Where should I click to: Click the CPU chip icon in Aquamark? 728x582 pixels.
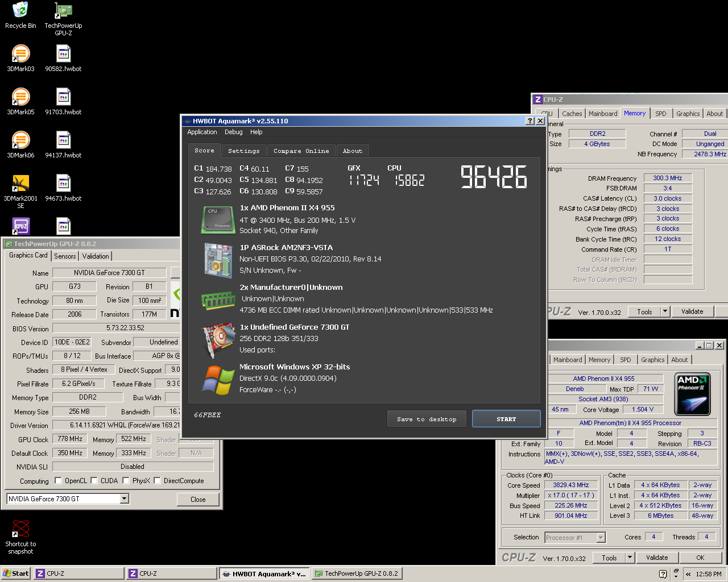tap(218, 220)
